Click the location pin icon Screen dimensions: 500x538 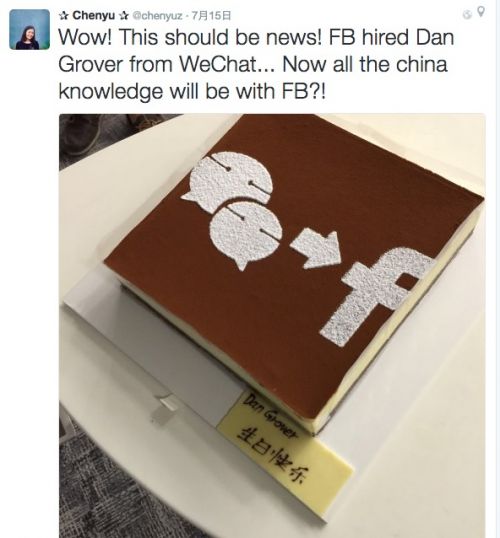click(481, 12)
